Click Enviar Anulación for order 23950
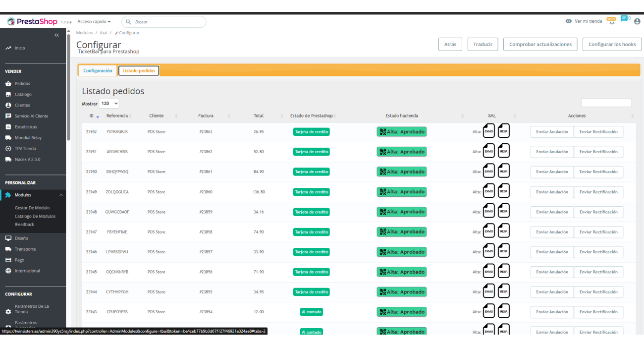Viewport: 644px width, 347px height. click(x=552, y=172)
